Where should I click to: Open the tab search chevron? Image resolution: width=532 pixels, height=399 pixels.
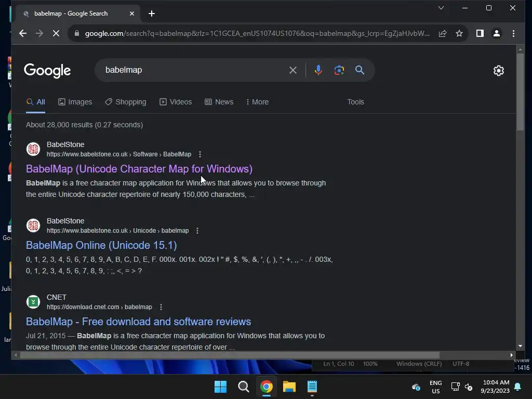(x=441, y=8)
